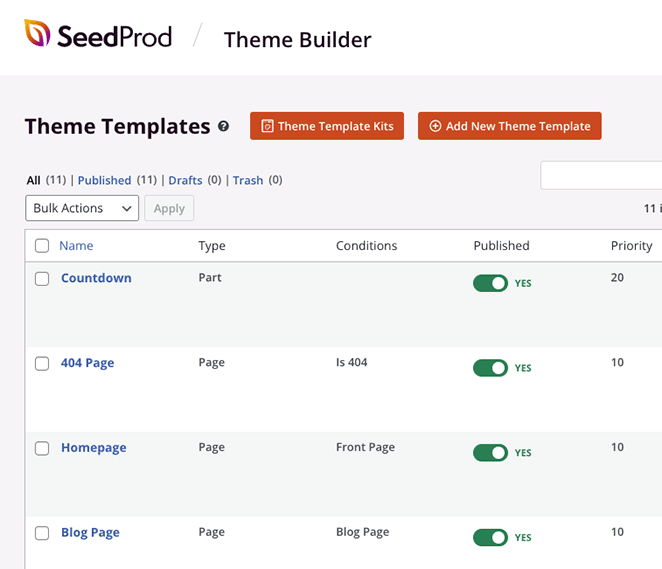Open the Bulk Actions dropdown
662x569 pixels.
pyautogui.click(x=82, y=208)
